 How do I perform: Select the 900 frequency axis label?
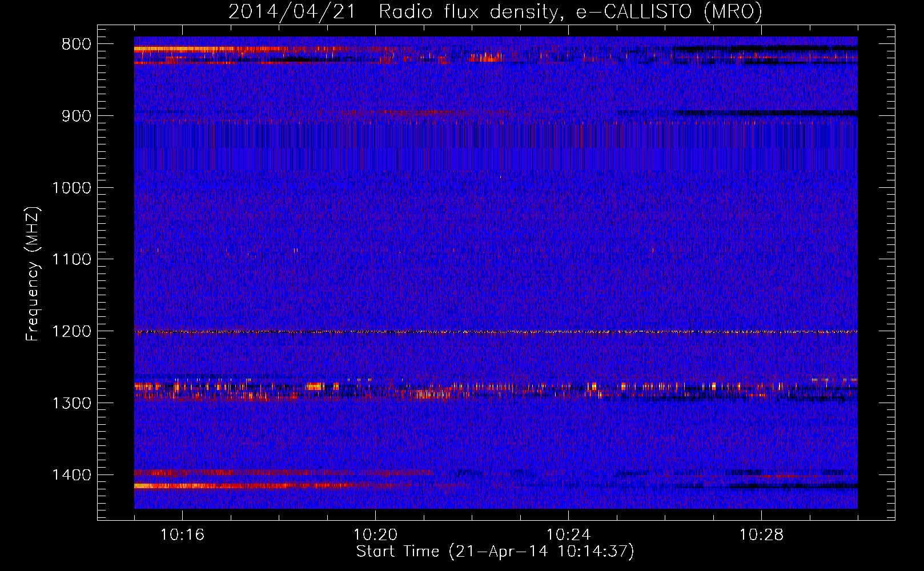pos(77,116)
